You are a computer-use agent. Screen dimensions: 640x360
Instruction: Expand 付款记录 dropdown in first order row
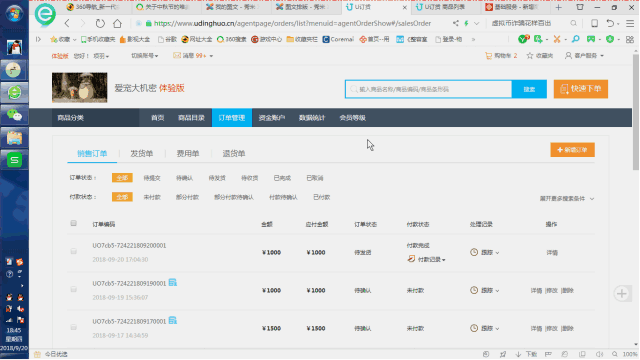pos(431,260)
